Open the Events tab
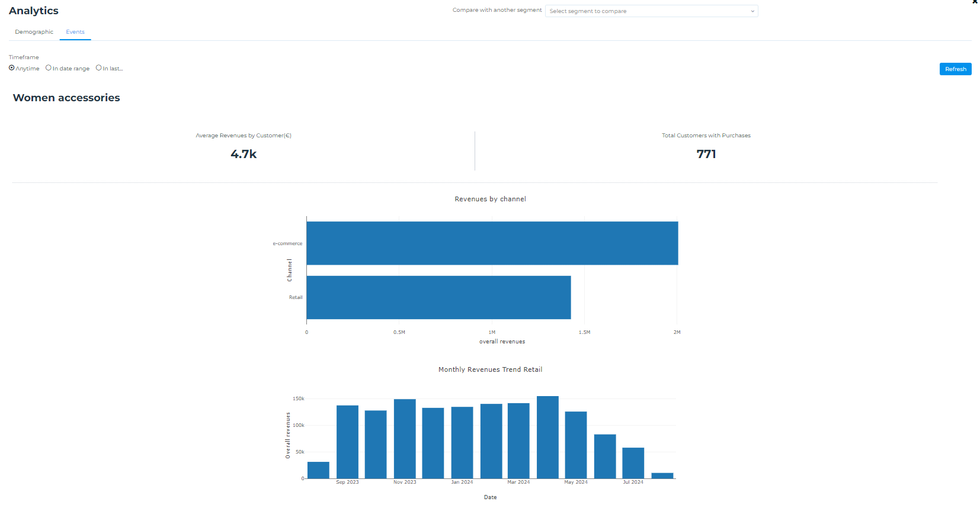The height and width of the screenshot is (508, 980). (75, 32)
